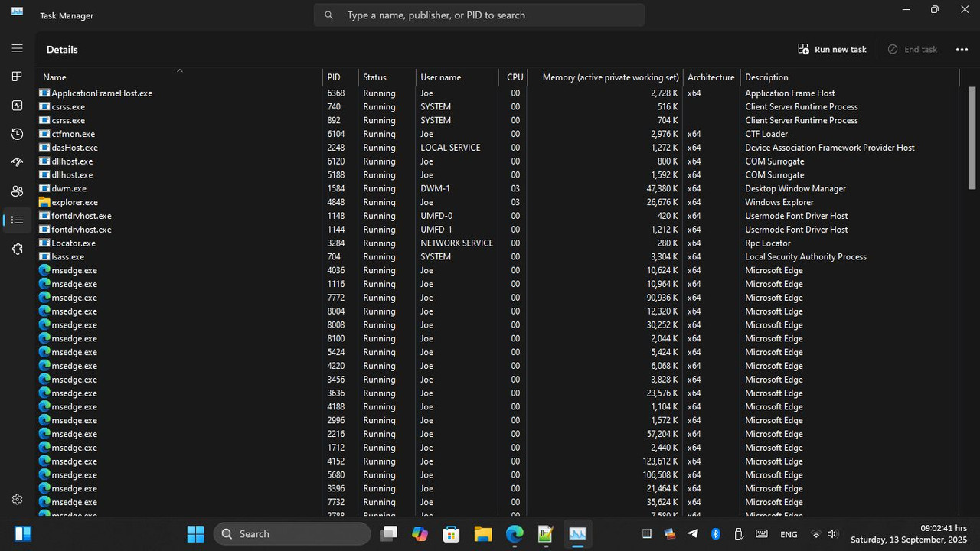
Task: Open Task View from the taskbar
Action: (x=388, y=533)
